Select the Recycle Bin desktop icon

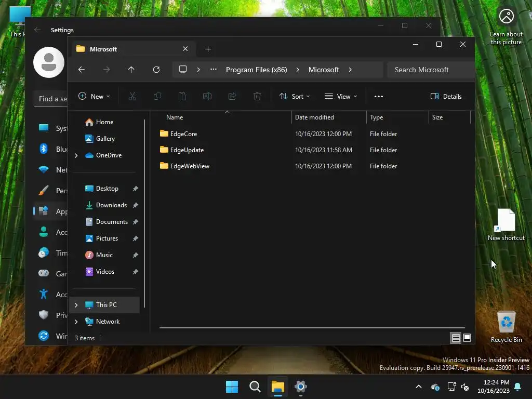click(506, 326)
